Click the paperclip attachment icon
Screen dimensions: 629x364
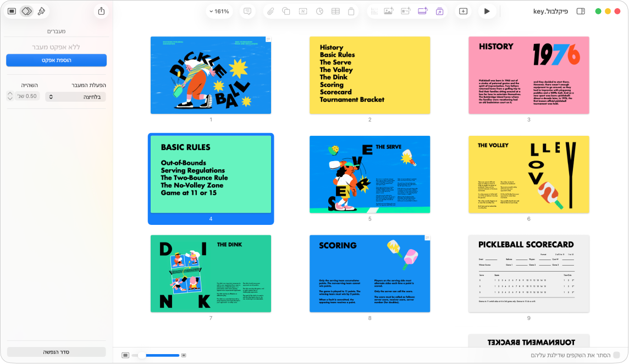(271, 11)
